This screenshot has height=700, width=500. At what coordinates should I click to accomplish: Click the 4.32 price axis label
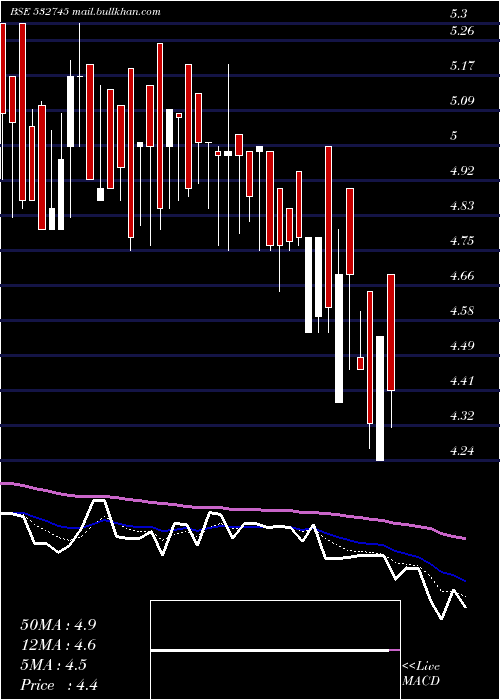point(462,416)
